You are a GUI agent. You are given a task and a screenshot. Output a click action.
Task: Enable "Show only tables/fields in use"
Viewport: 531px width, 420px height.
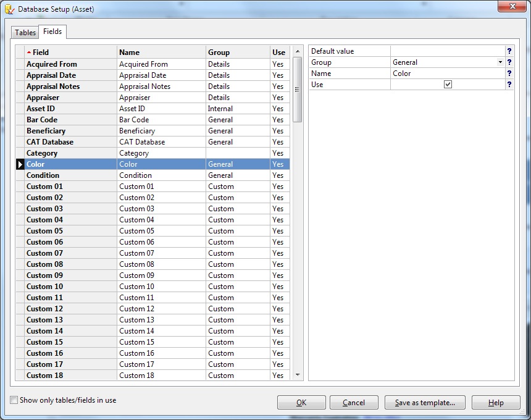[x=14, y=400]
